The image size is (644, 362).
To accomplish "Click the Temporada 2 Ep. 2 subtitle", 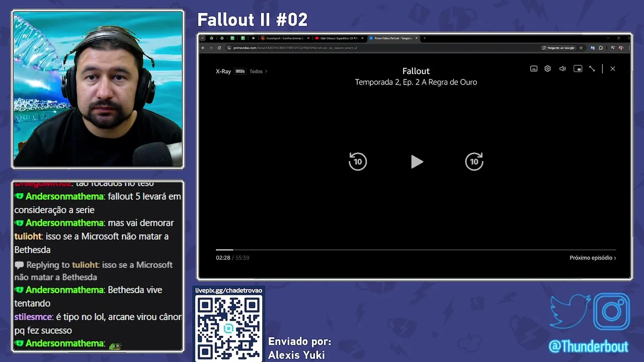I will coord(416,82).
